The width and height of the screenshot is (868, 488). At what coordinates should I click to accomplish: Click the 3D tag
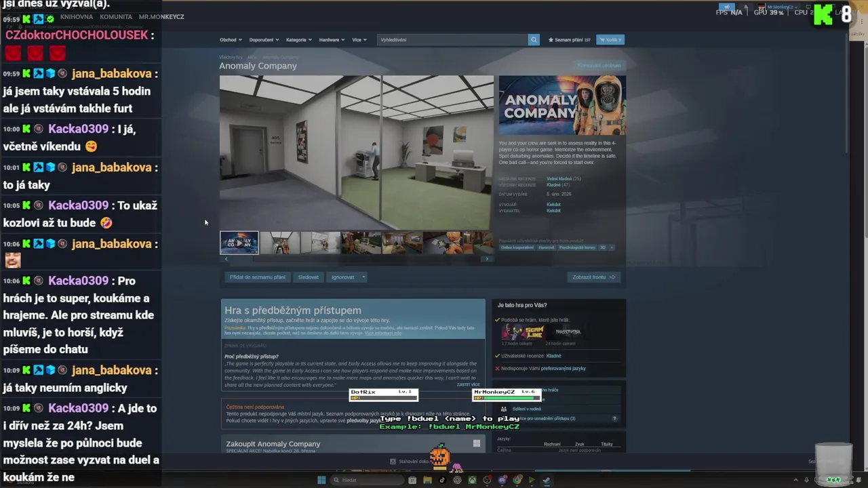click(603, 247)
